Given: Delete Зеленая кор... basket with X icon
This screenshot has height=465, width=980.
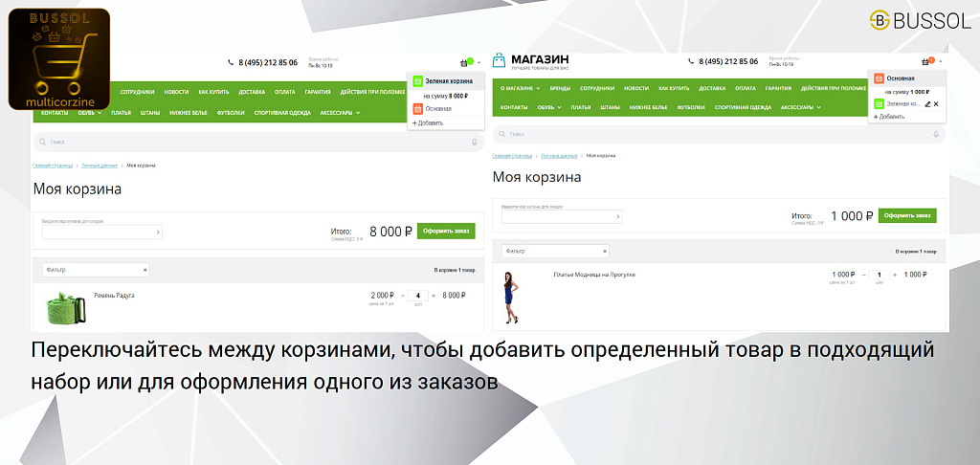Looking at the screenshot, I should tap(936, 103).
